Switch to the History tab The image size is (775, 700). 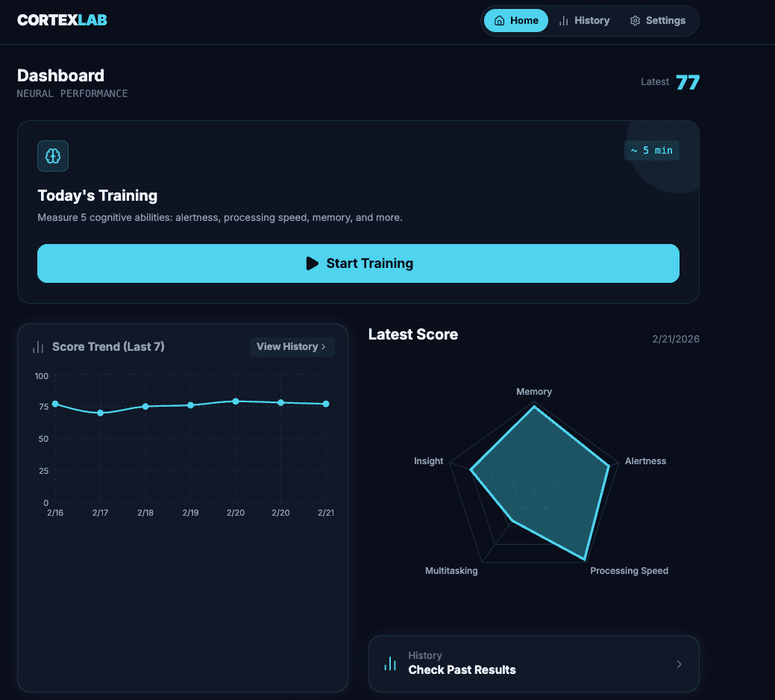click(x=584, y=20)
